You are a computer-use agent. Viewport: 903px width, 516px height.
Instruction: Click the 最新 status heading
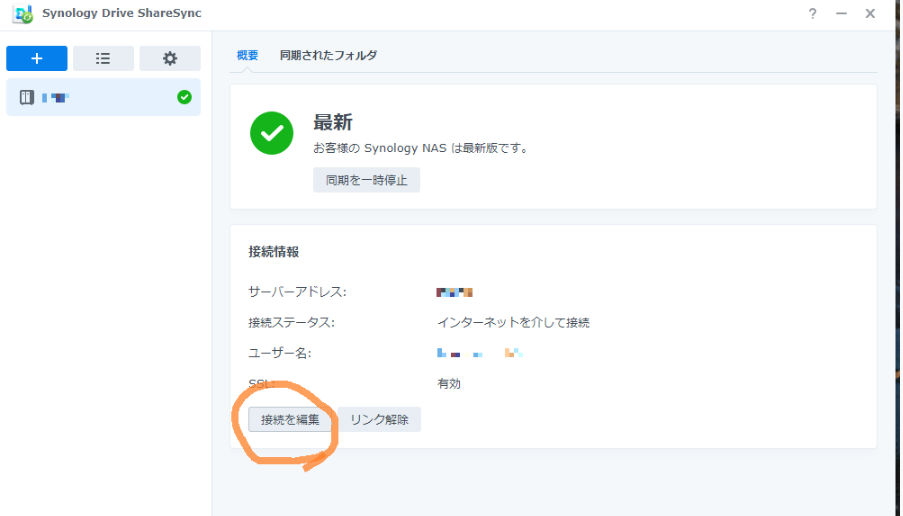coord(333,122)
